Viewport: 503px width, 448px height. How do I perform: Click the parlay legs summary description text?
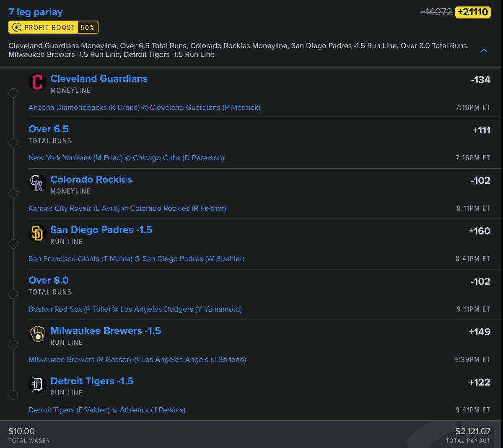click(239, 50)
